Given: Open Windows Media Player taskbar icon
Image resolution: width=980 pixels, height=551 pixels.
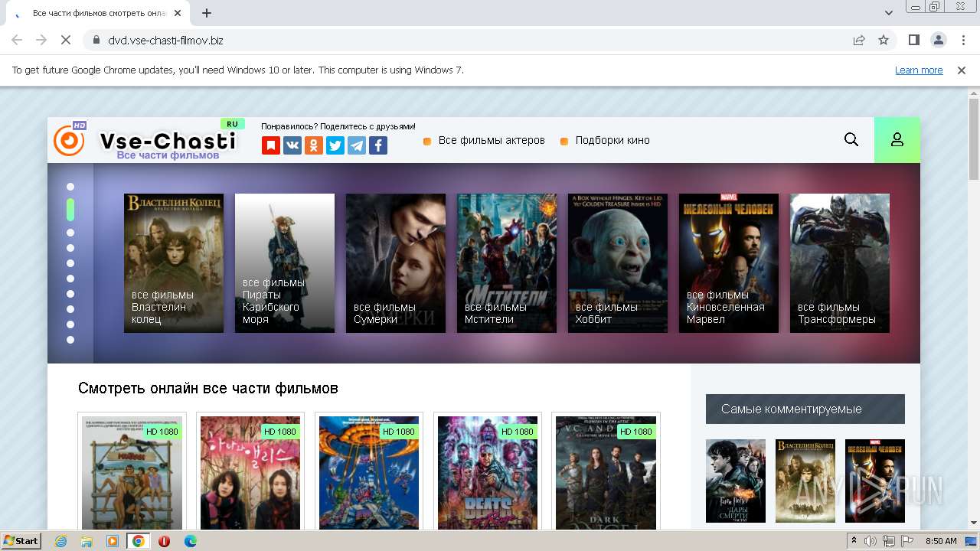Looking at the screenshot, I should click(x=113, y=541).
